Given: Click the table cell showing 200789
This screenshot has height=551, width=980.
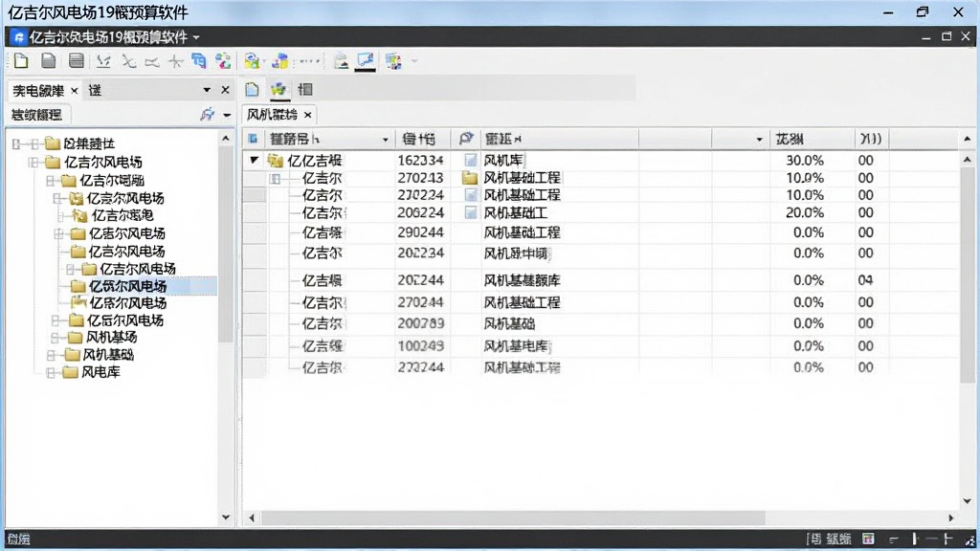Looking at the screenshot, I should tap(421, 323).
